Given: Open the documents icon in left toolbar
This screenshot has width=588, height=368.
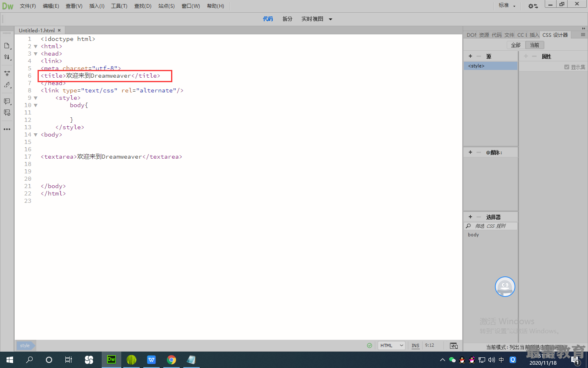Looking at the screenshot, I should point(7,46).
